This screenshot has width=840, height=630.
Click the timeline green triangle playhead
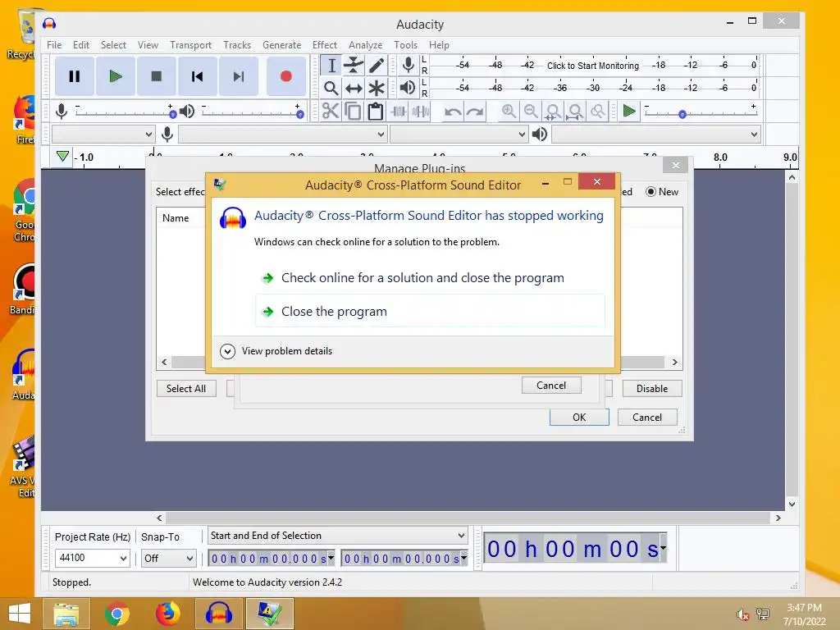(x=62, y=156)
